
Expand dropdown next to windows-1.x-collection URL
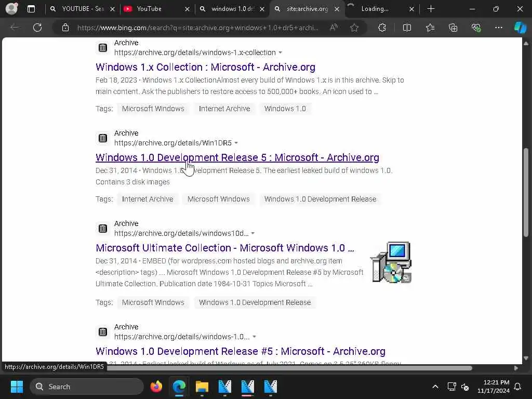[x=280, y=52]
